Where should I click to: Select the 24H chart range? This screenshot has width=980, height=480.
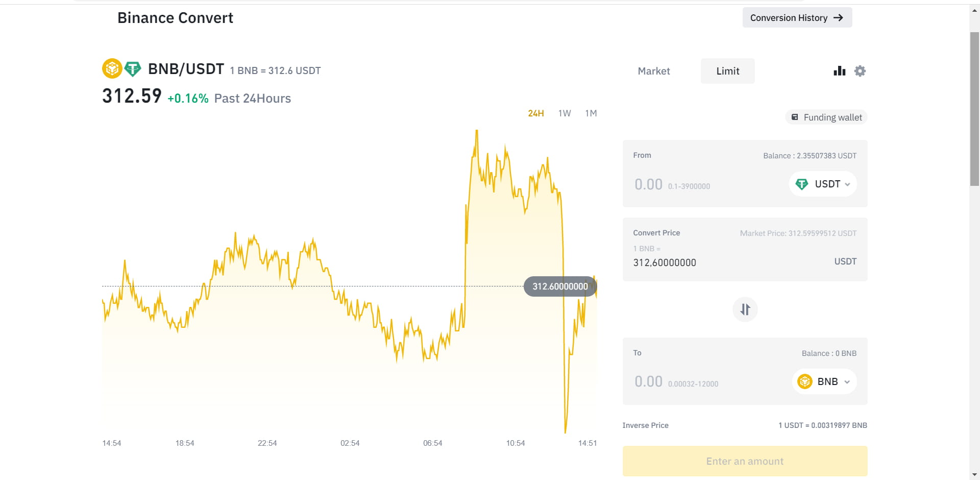coord(535,113)
